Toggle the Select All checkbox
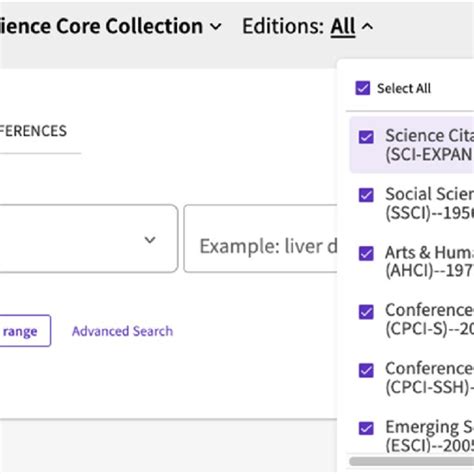Screen dimensions: 474x474 pyautogui.click(x=363, y=88)
